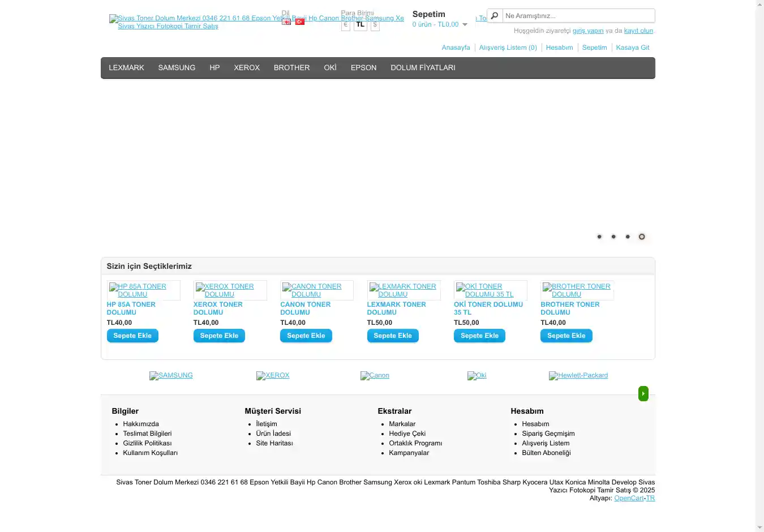The height and width of the screenshot is (532, 764).
Task: Open the DOLUM FİYATLARI menu
Action: tap(423, 68)
